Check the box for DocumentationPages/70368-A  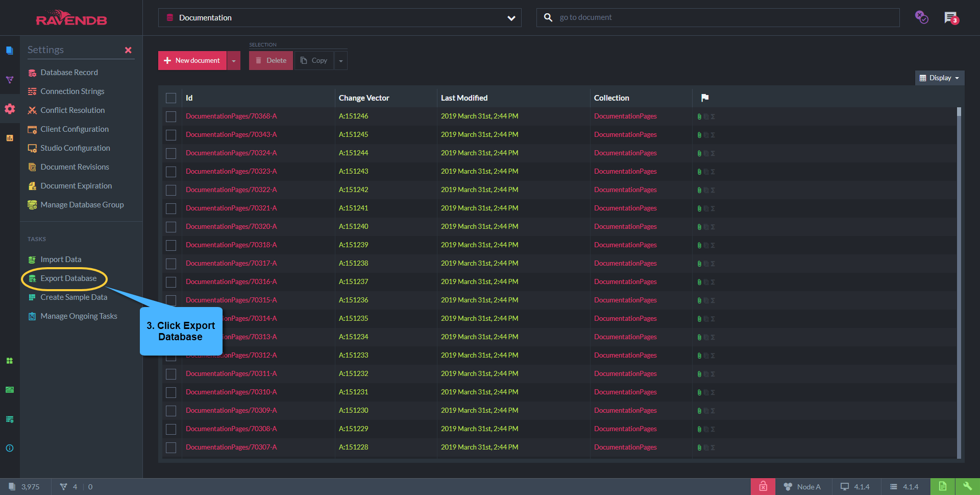tap(171, 116)
